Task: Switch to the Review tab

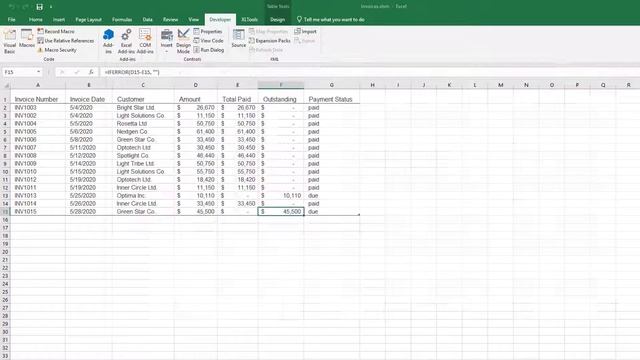Action: [170, 20]
